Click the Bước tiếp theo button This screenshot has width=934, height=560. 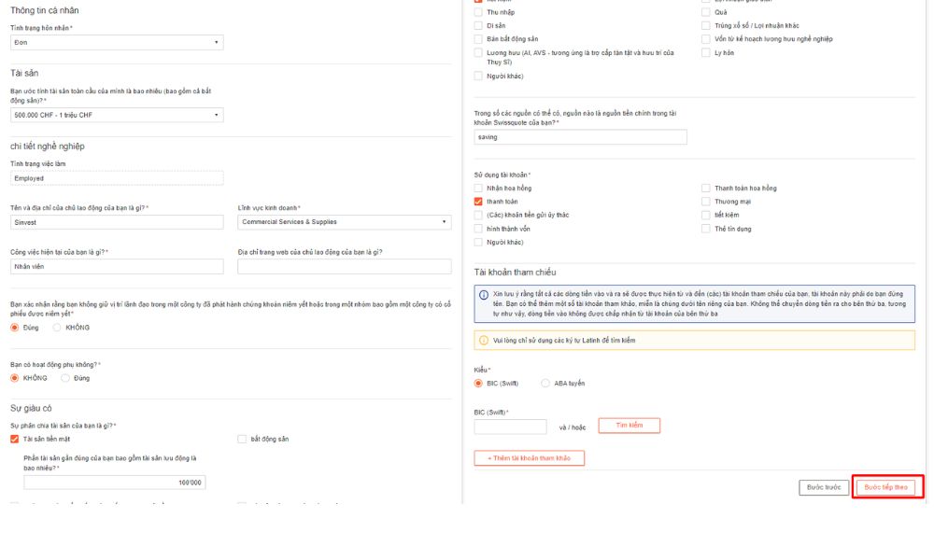point(886,487)
